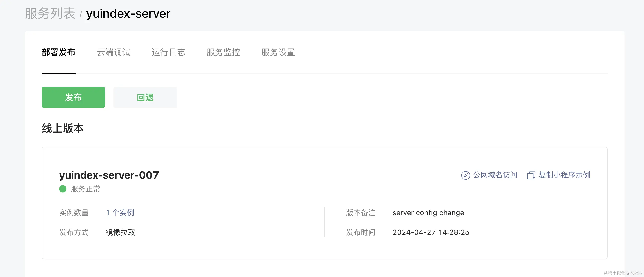Click the copy icon beside 复制小程序示例

pos(531,175)
